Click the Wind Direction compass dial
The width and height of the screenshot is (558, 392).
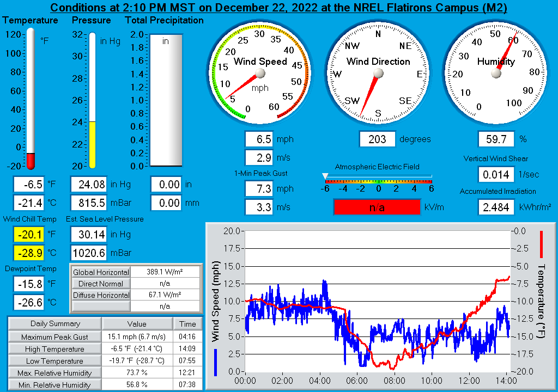point(378,73)
